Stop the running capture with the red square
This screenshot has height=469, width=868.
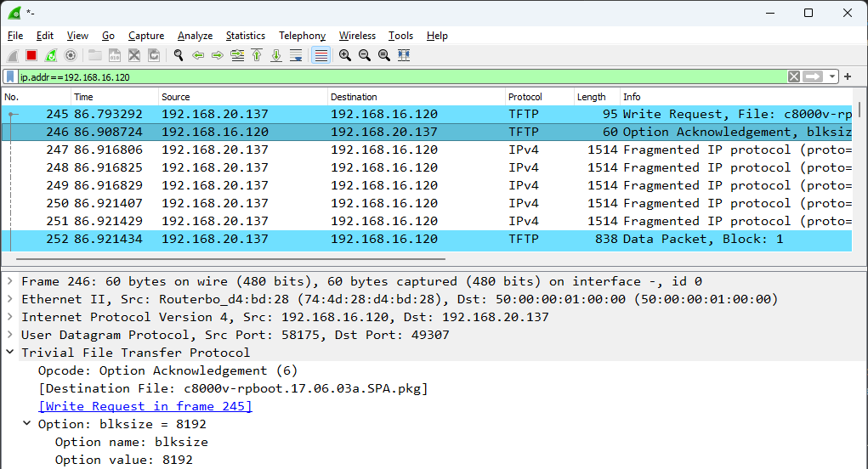[x=31, y=55]
